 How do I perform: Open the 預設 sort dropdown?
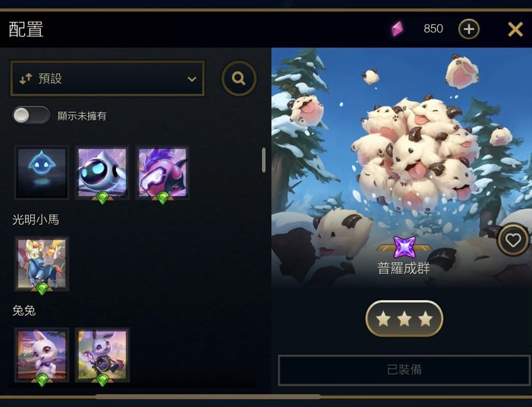pyautogui.click(x=108, y=78)
